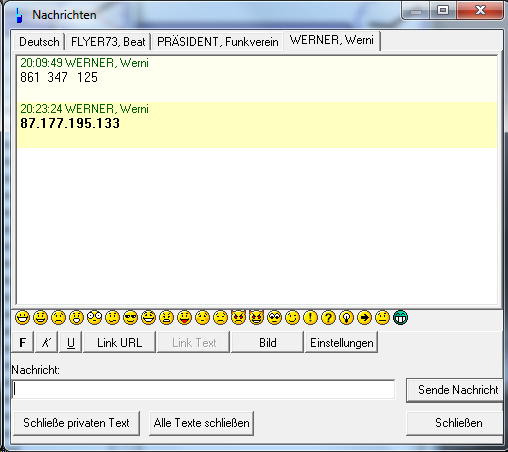The image size is (508, 452).
Task: Click Alle Texte schließen button
Action: (201, 423)
